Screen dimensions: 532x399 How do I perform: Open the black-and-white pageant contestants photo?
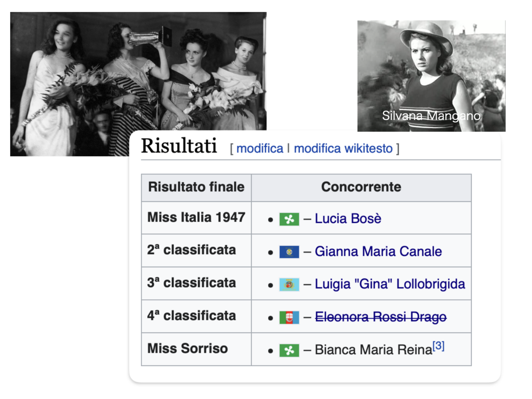tap(138, 84)
